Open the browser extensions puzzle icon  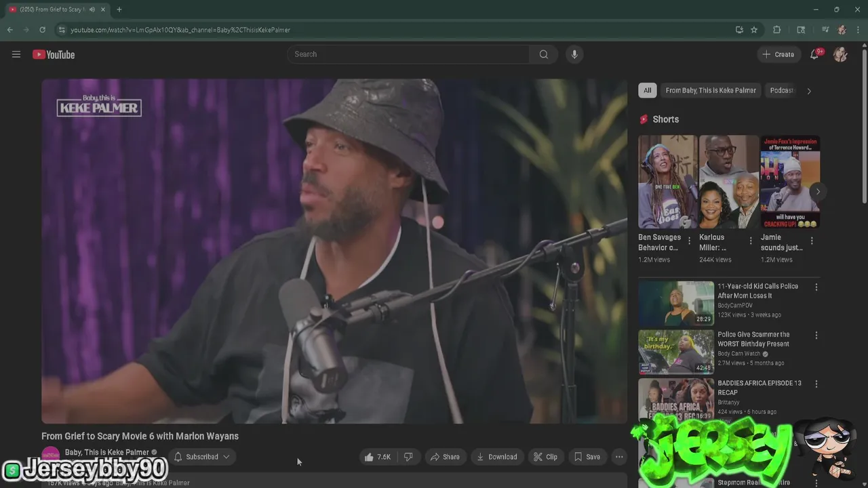pyautogui.click(x=777, y=30)
